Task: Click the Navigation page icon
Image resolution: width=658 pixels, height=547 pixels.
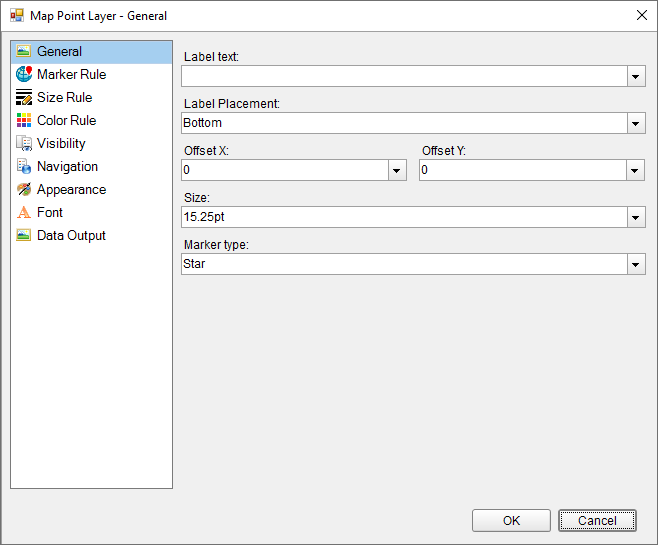Action: coord(24,166)
